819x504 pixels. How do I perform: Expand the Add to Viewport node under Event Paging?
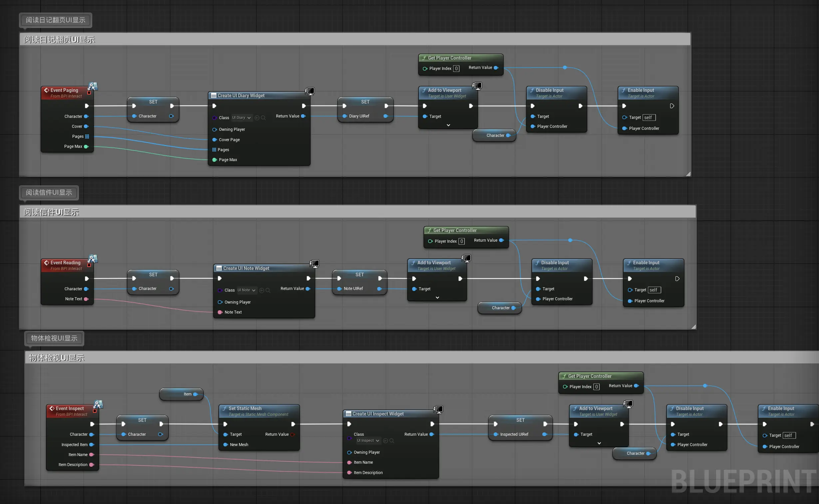pos(448,125)
